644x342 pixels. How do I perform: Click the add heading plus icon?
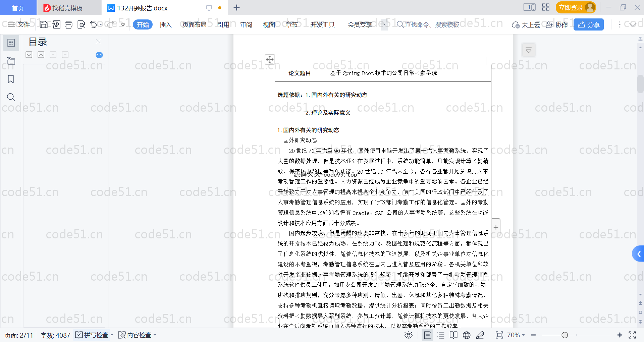coord(53,55)
